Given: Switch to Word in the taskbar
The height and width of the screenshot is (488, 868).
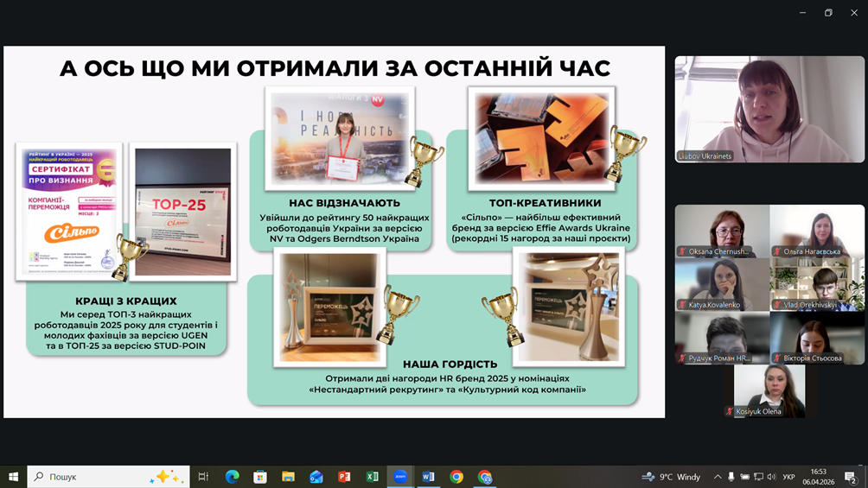Looking at the screenshot, I should (x=428, y=477).
